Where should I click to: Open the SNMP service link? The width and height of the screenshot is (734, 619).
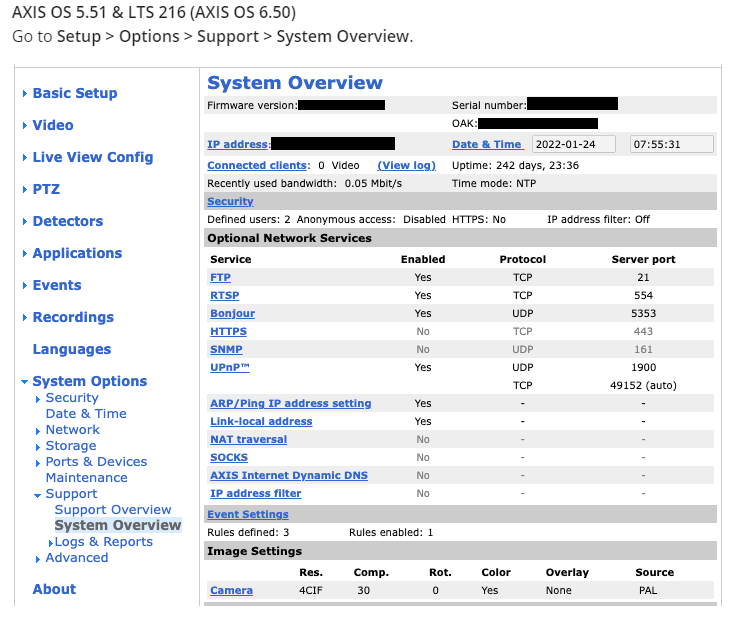point(226,349)
